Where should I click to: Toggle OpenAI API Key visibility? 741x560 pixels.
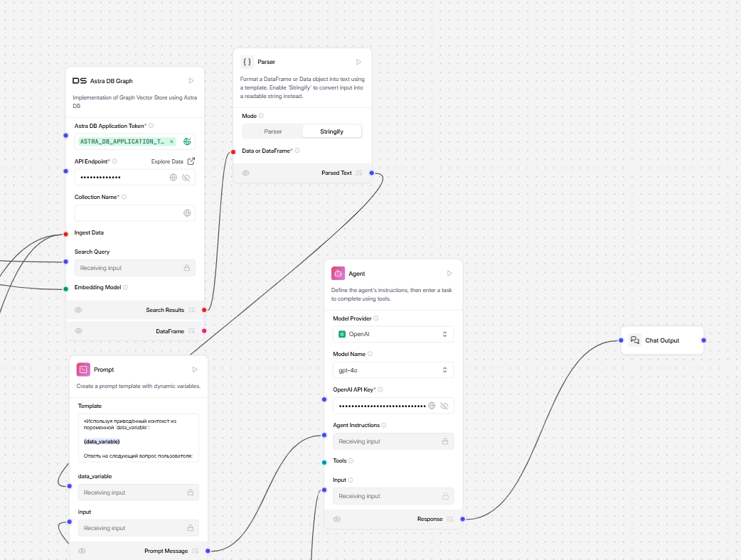[x=444, y=406]
